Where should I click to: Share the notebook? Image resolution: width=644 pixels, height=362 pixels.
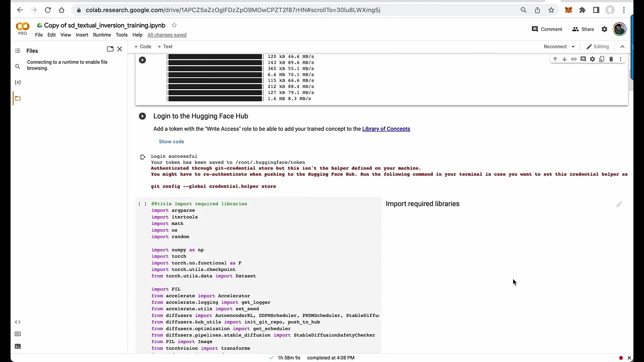583,29
